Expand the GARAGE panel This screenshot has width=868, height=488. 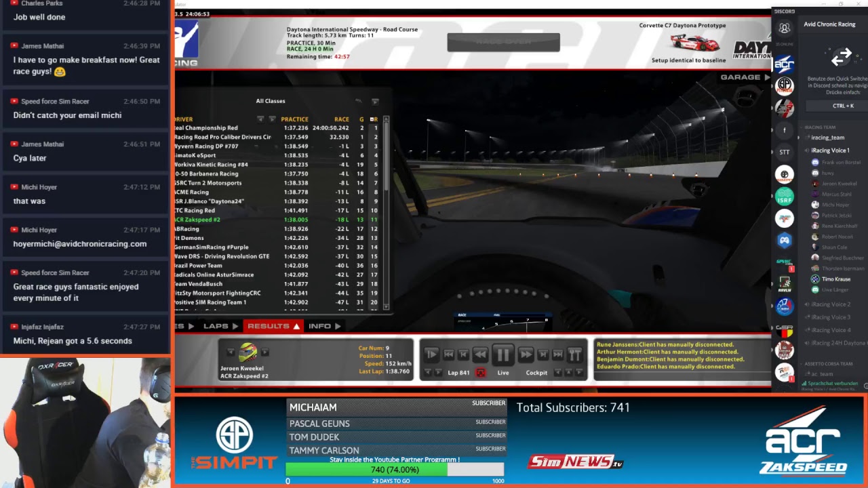coord(745,77)
